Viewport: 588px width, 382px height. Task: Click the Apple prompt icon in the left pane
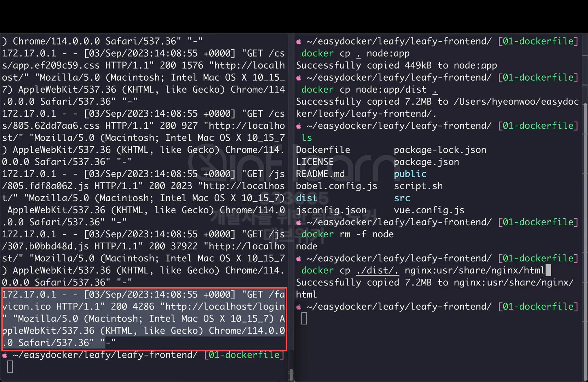coord(5,355)
